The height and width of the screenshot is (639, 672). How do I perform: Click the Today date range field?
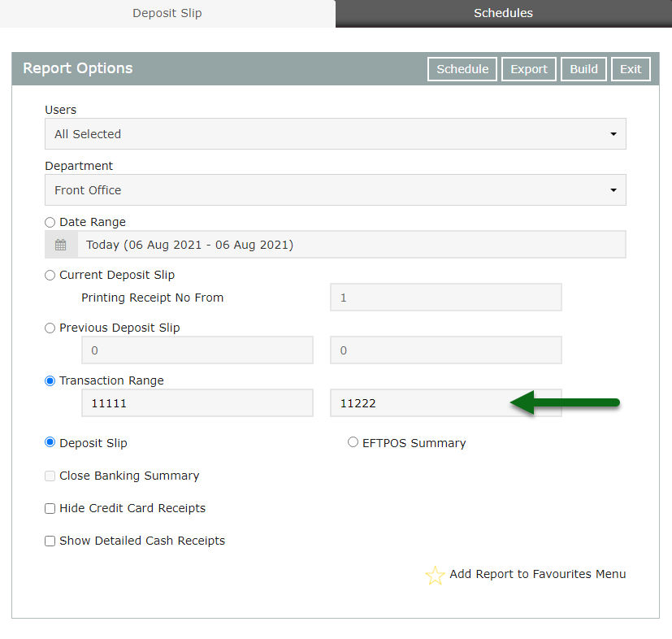pyautogui.click(x=351, y=245)
